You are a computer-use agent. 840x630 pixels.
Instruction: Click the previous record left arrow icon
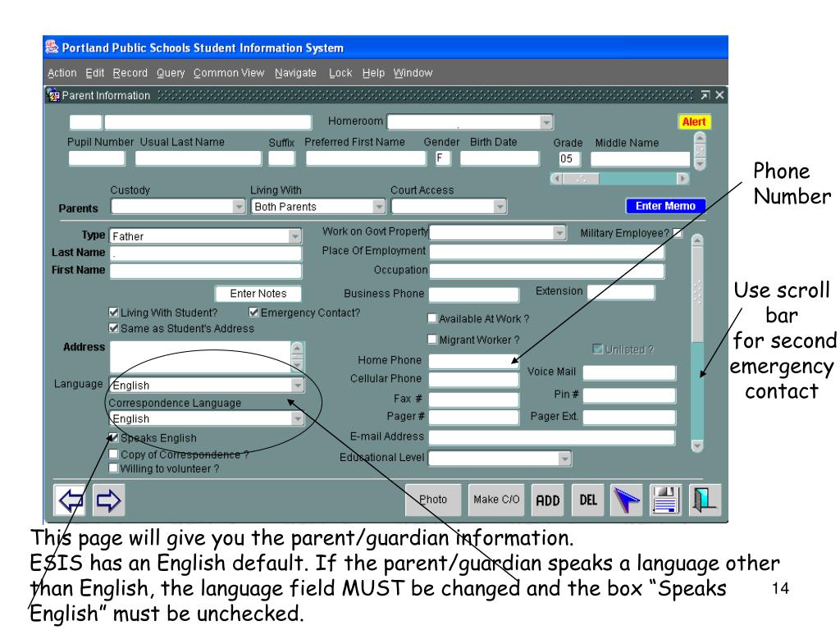pos(70,500)
